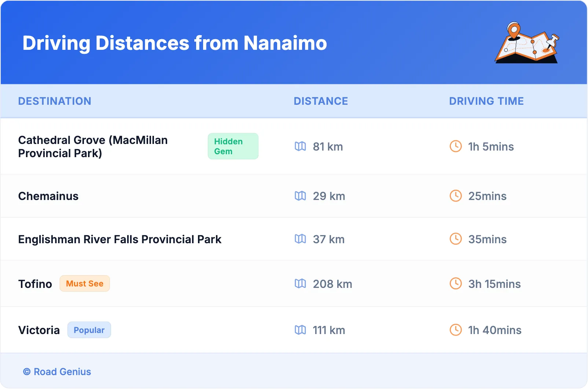Click the Must See badge next to Tofino

(x=85, y=284)
